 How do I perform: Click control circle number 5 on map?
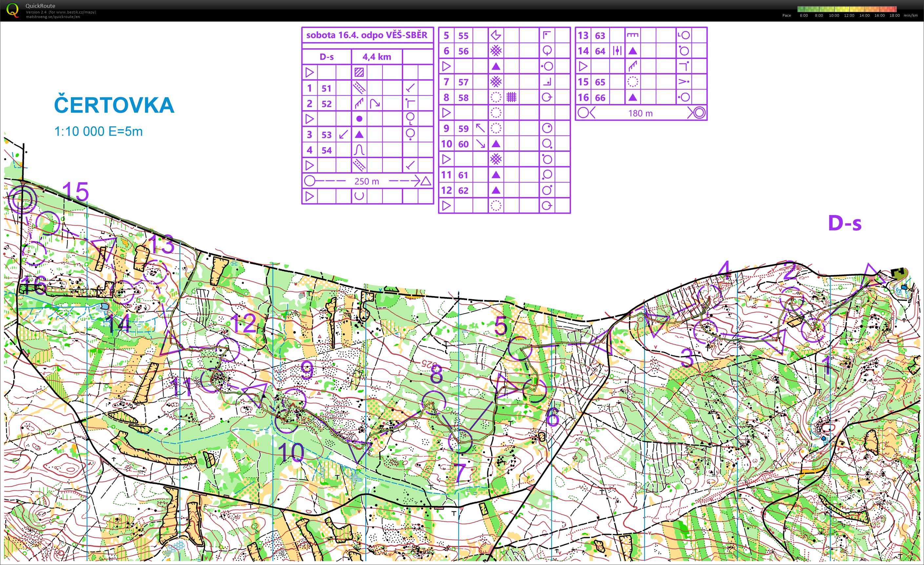click(x=520, y=348)
